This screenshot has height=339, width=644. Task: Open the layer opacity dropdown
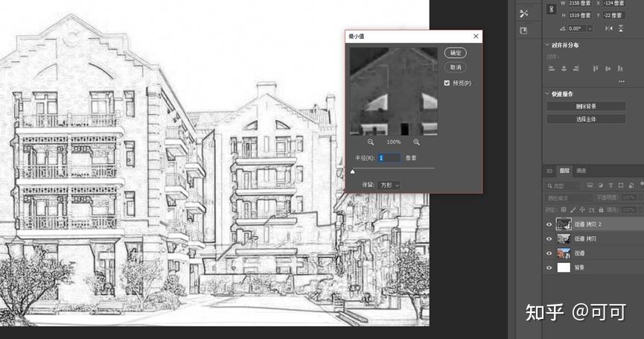(x=640, y=197)
